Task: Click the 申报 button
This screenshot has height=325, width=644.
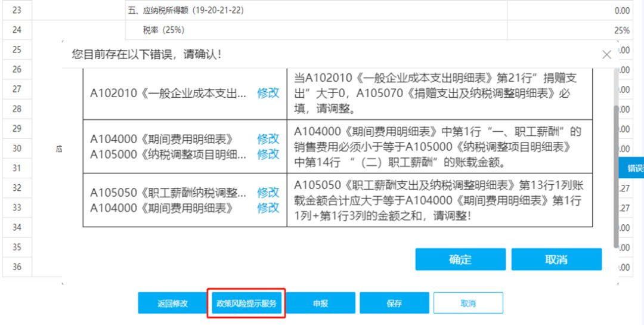Action: (x=320, y=303)
